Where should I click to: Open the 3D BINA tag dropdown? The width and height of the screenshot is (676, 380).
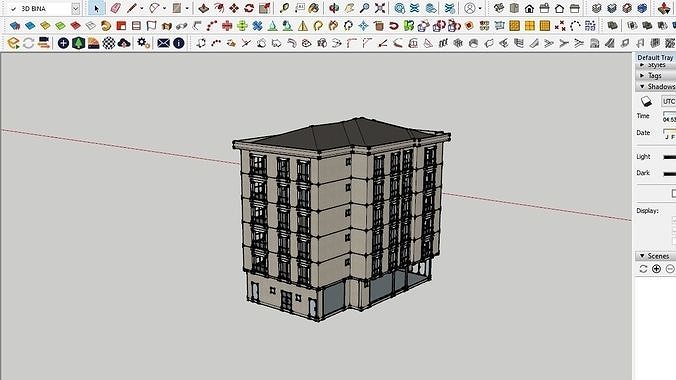pyautogui.click(x=75, y=9)
